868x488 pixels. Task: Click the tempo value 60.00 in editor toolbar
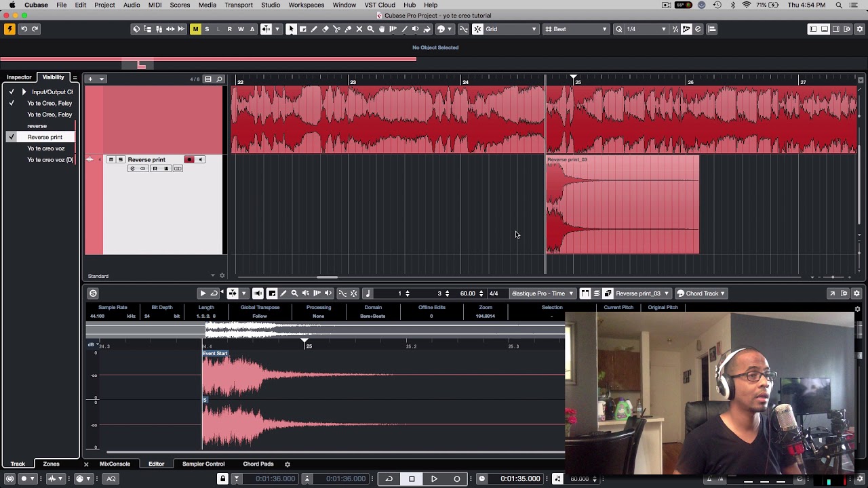point(467,293)
